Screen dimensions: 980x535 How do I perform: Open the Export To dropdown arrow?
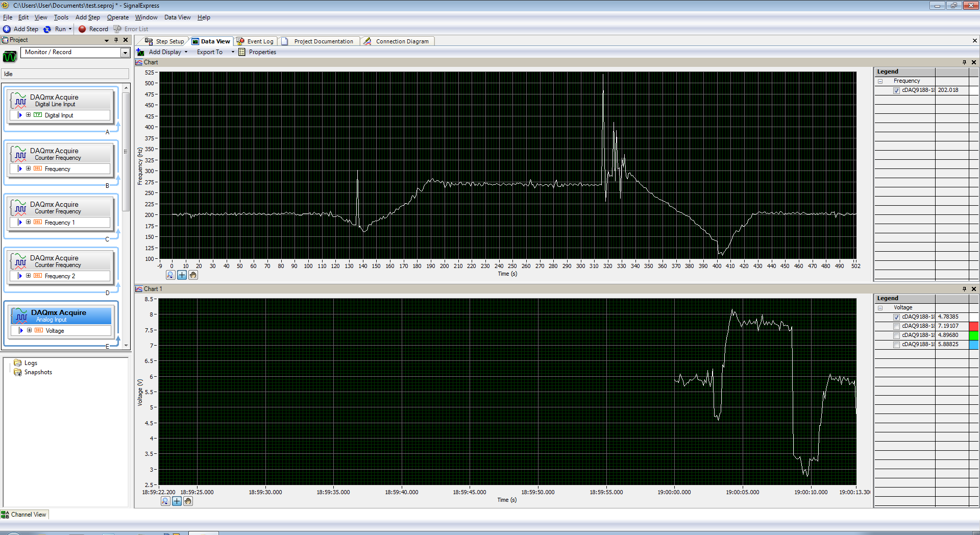point(233,52)
